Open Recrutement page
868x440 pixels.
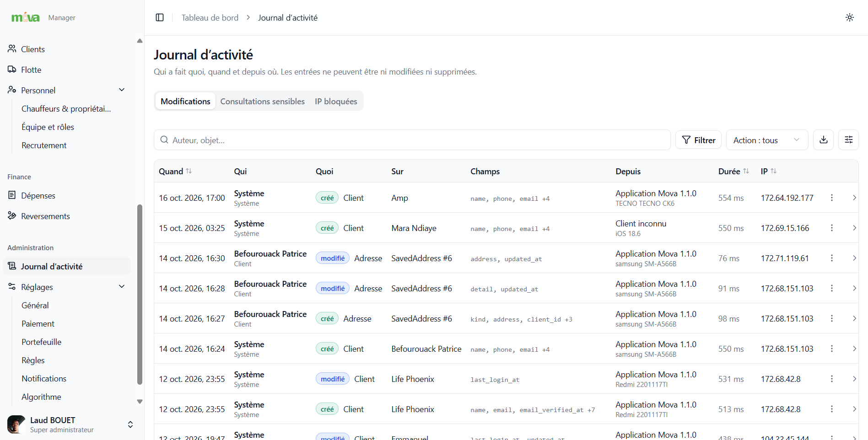tap(44, 145)
